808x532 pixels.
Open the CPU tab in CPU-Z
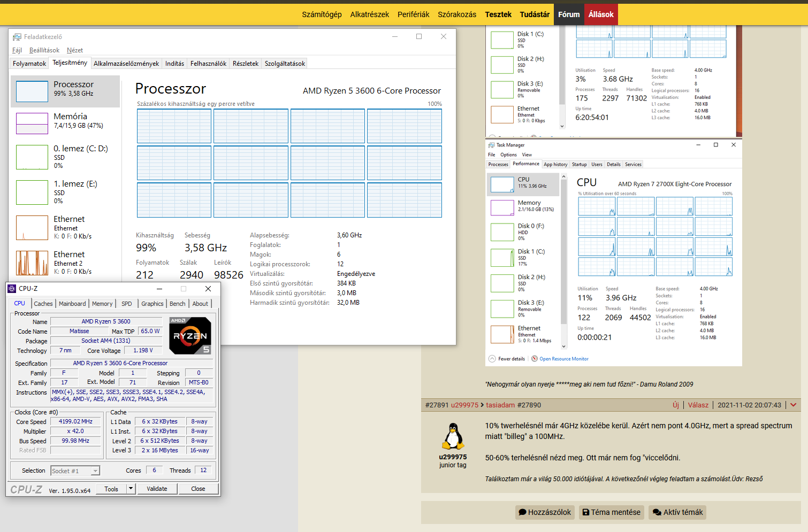coord(20,304)
